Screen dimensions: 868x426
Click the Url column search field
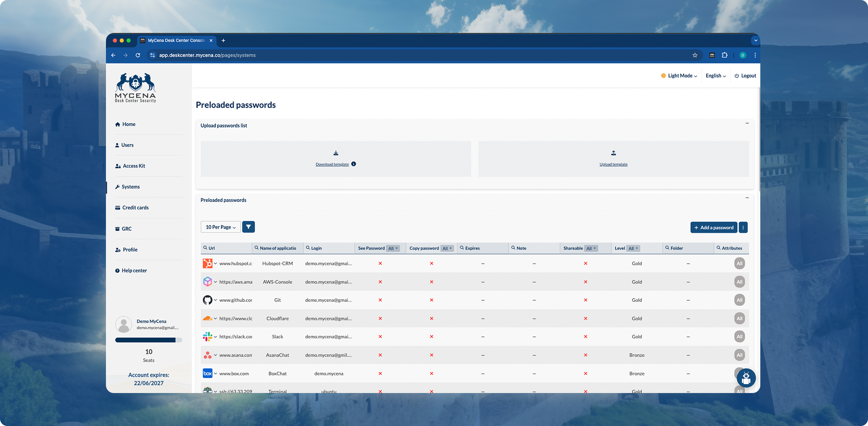[x=226, y=248]
